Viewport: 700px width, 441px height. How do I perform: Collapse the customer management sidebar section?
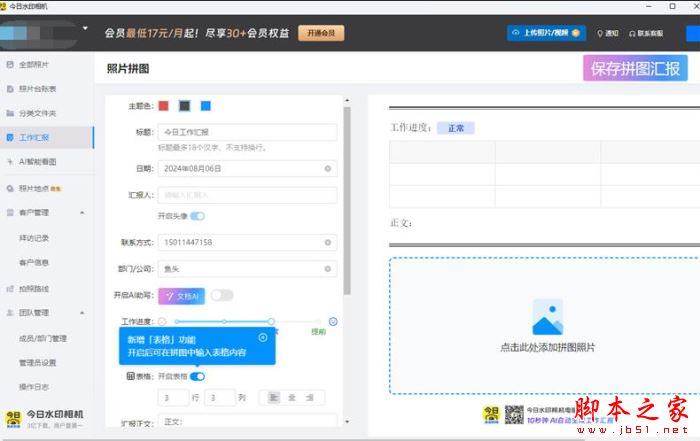tap(82, 213)
